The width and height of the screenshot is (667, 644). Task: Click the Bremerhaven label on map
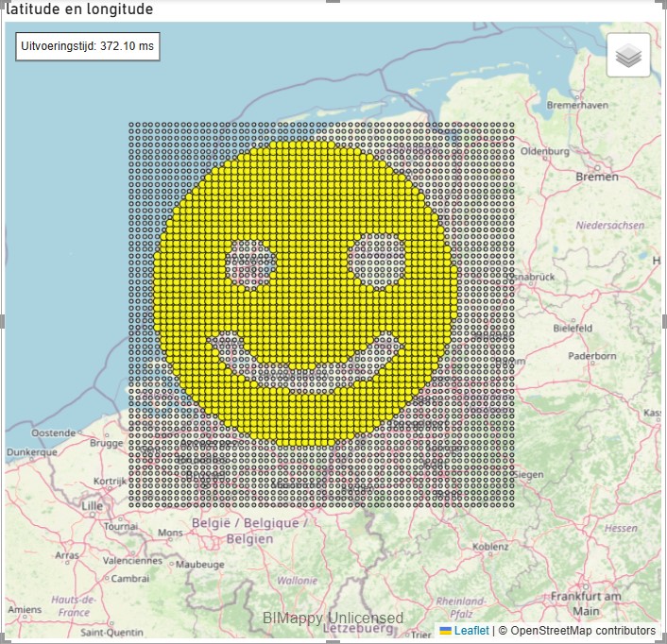(x=577, y=105)
